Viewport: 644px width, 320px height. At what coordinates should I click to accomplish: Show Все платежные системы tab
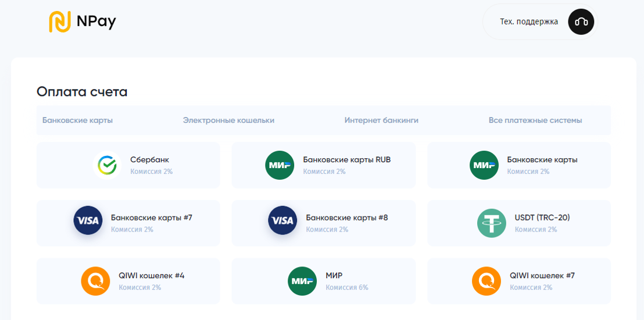click(x=535, y=120)
